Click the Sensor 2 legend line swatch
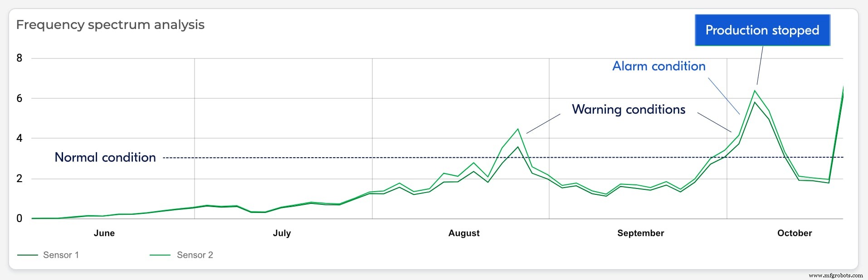 (160, 255)
